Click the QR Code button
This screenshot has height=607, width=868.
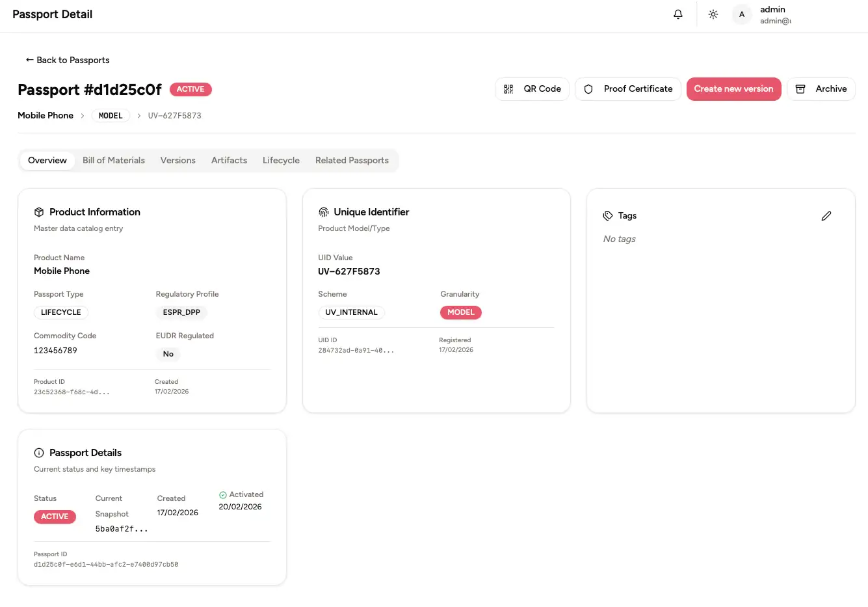coord(532,89)
